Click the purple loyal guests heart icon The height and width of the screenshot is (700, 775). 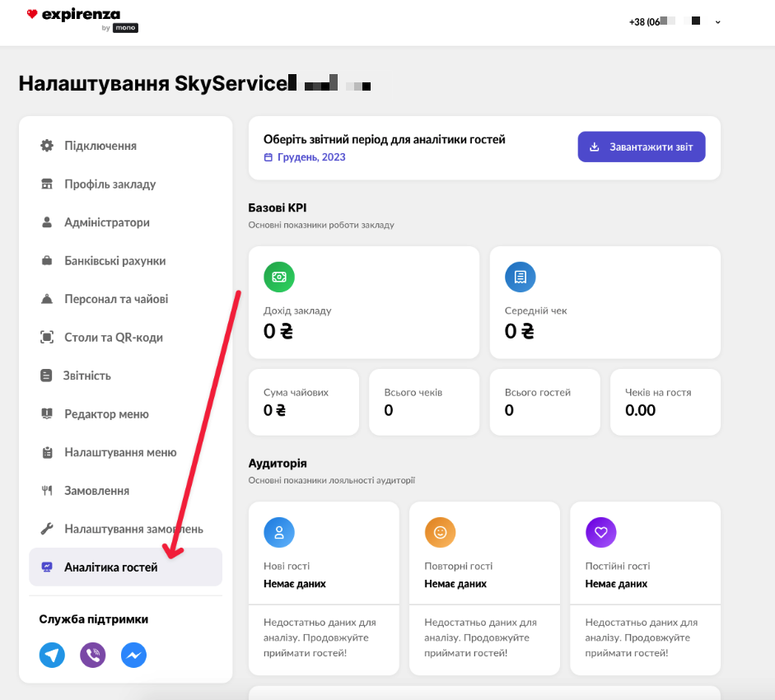click(x=601, y=533)
